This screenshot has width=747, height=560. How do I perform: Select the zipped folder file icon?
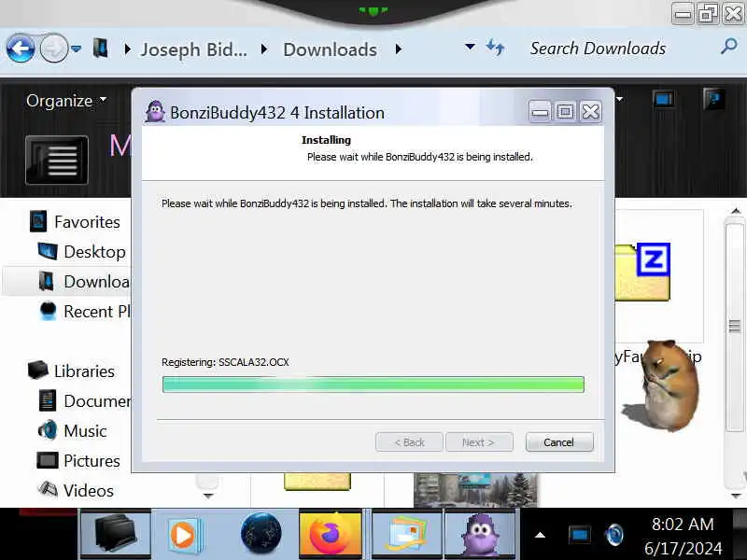click(x=642, y=272)
